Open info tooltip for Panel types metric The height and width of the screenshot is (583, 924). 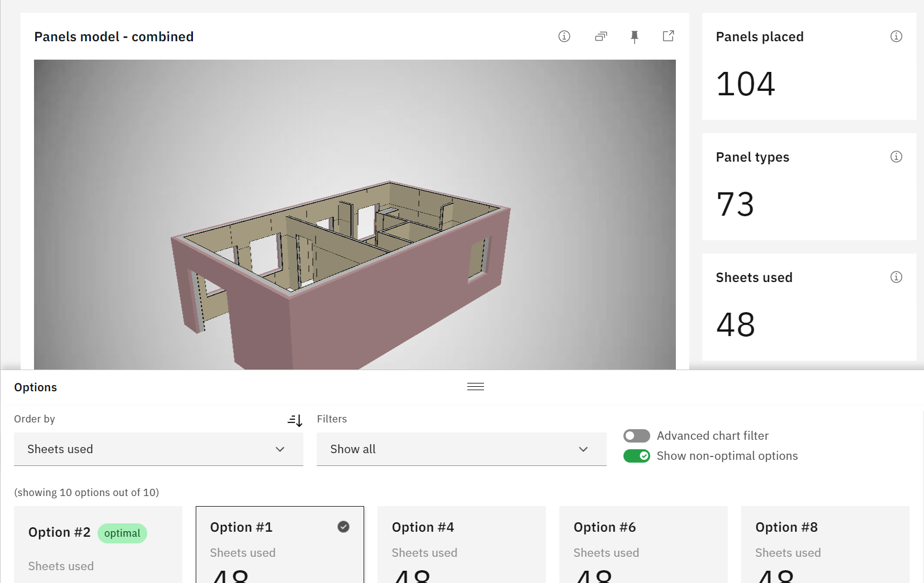[x=896, y=157]
